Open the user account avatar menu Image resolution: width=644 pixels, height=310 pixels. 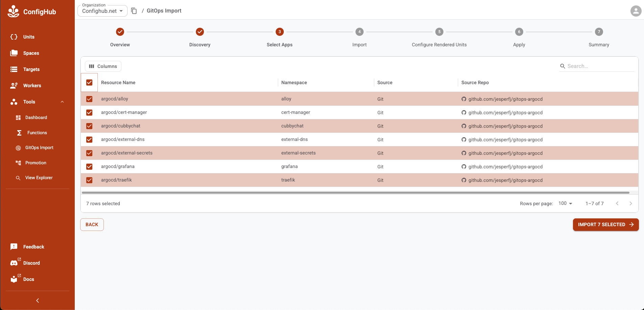pyautogui.click(x=636, y=11)
